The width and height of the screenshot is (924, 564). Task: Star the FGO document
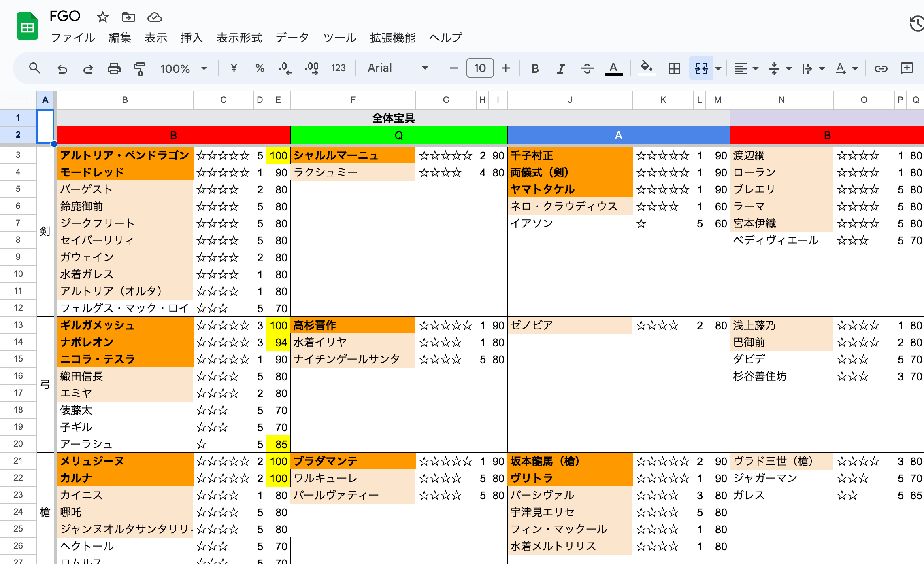coord(103,17)
